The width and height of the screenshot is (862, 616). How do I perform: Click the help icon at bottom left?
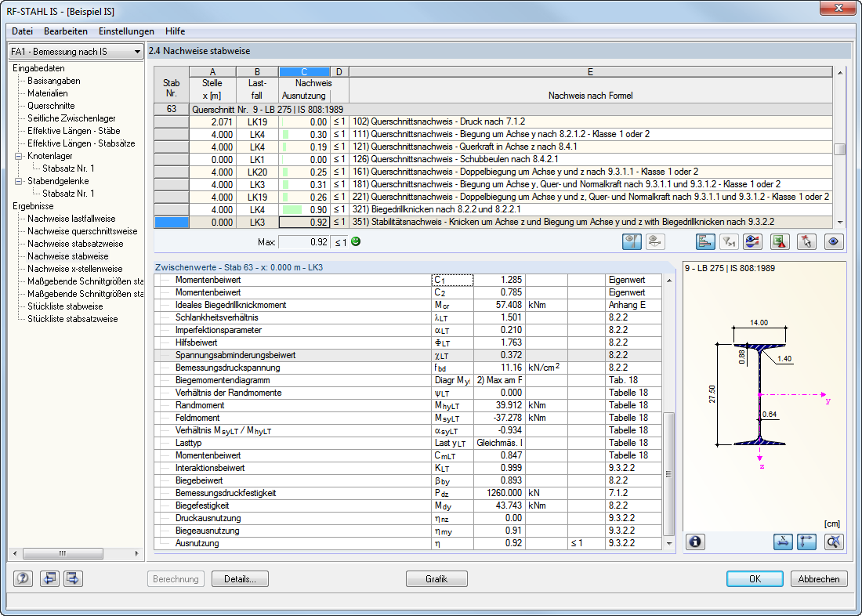(23, 578)
